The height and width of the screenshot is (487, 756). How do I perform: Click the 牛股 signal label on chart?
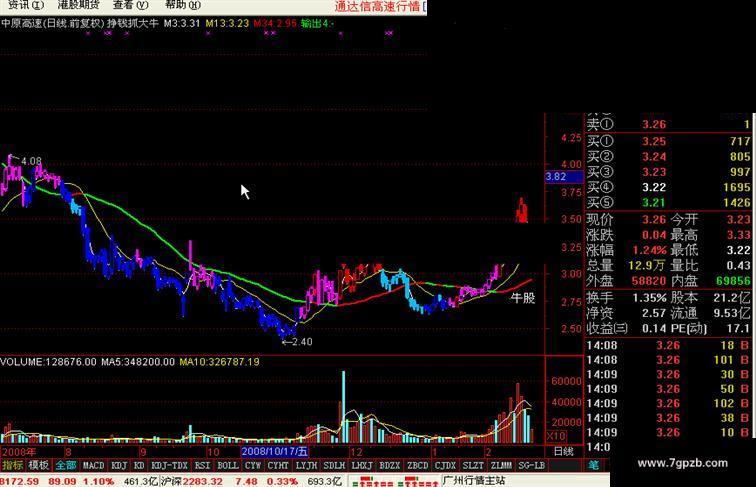point(523,298)
